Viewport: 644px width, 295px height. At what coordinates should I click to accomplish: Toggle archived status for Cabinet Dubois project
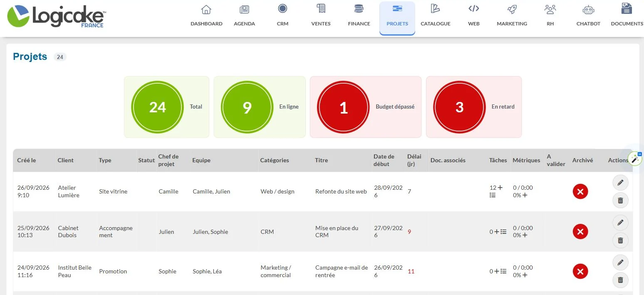[580, 231]
